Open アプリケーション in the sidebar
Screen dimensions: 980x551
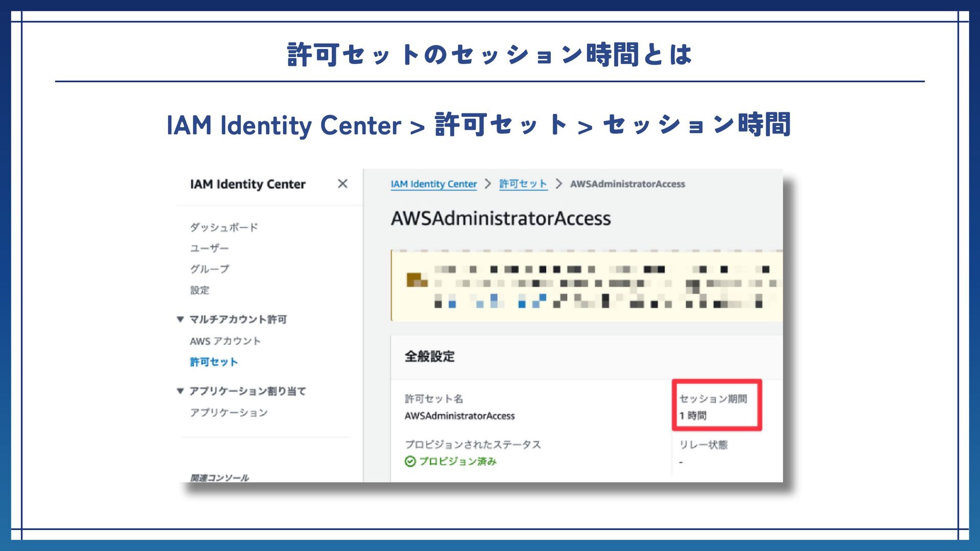coord(229,412)
